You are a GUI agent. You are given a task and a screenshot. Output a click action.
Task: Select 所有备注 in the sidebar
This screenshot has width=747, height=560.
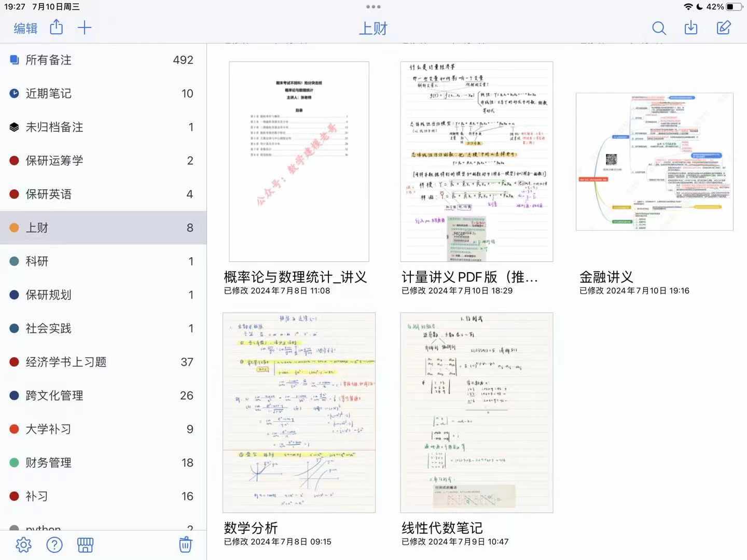pyautogui.click(x=103, y=60)
